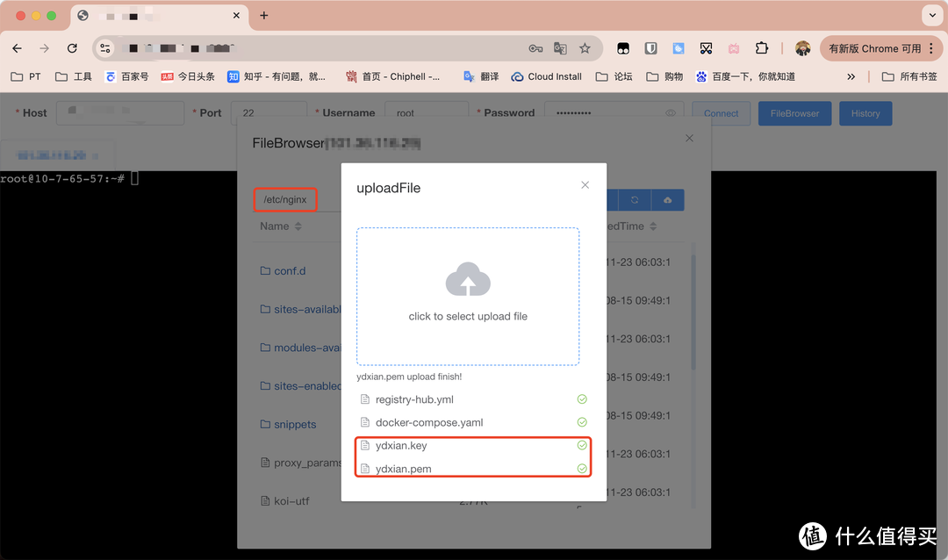Open a new browser tab
This screenshot has height=560, width=948.
tap(264, 15)
